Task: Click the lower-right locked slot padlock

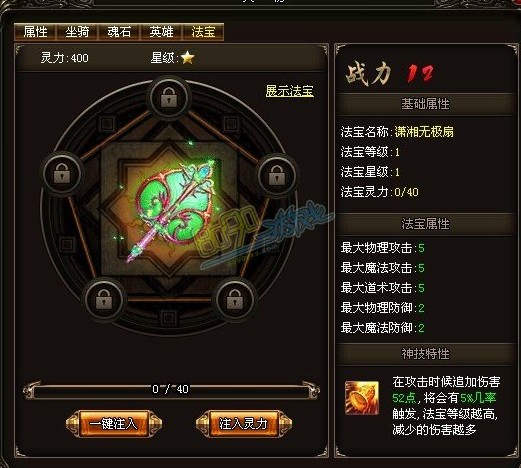Action: click(x=235, y=299)
